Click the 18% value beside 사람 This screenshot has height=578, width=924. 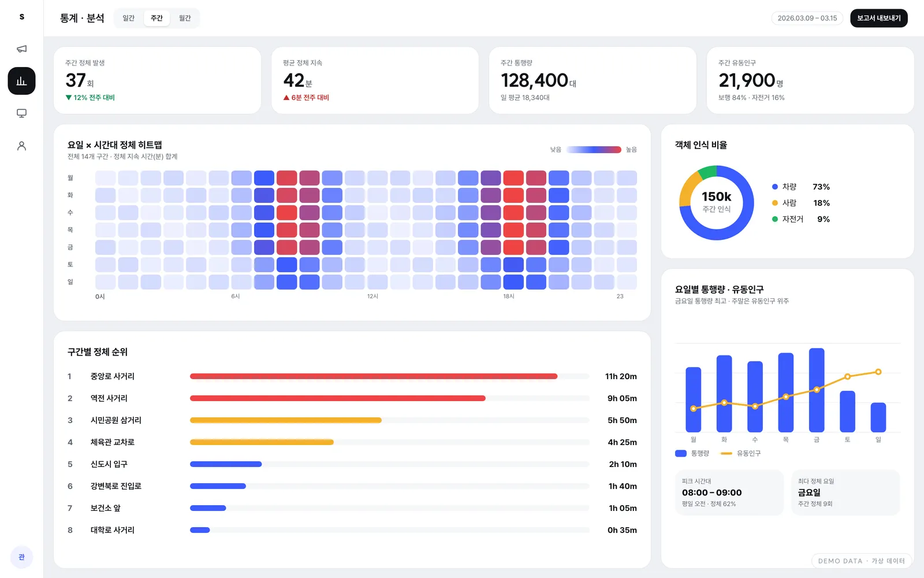click(x=821, y=203)
